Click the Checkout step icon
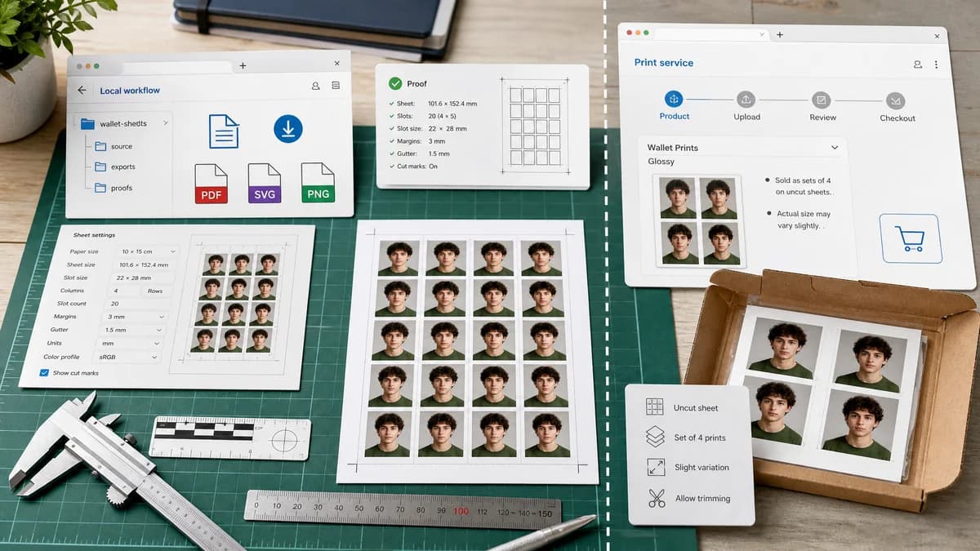This screenshot has width=980, height=551. pos(896,101)
